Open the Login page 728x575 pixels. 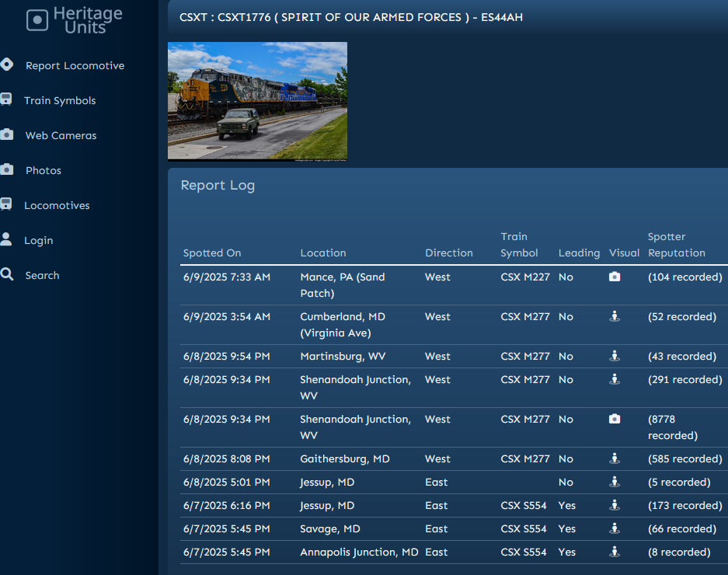tap(39, 241)
